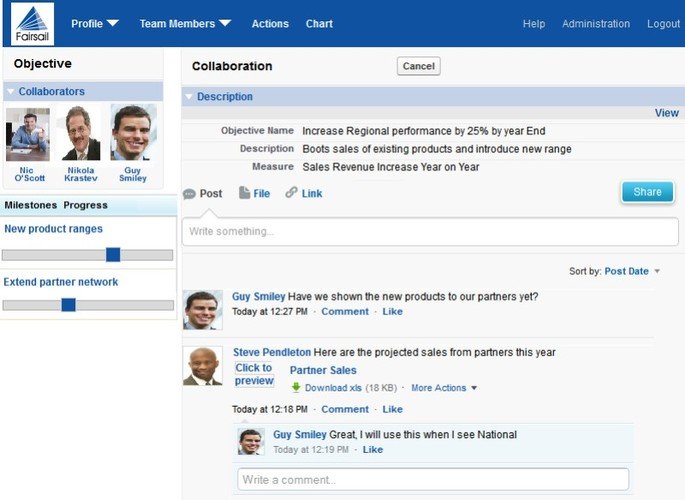This screenshot has width=685, height=500.
Task: Click Nikola Krastev's name link
Action: click(x=81, y=174)
